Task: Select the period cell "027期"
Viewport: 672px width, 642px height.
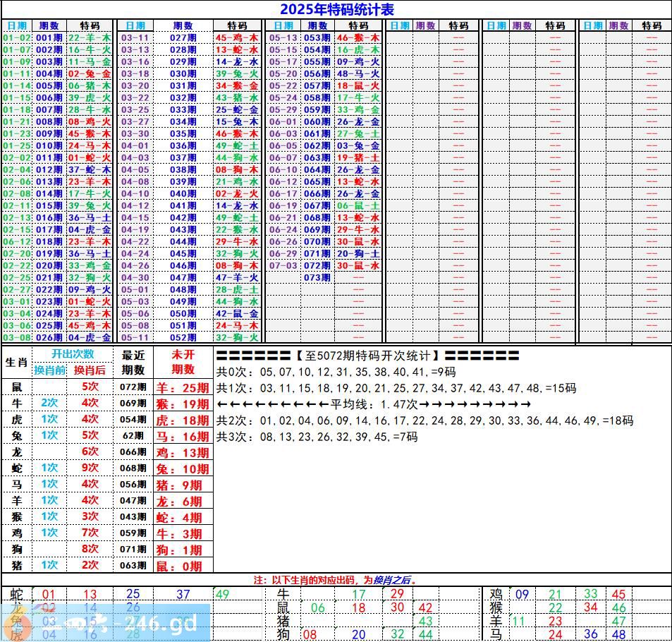Action: tap(183, 37)
